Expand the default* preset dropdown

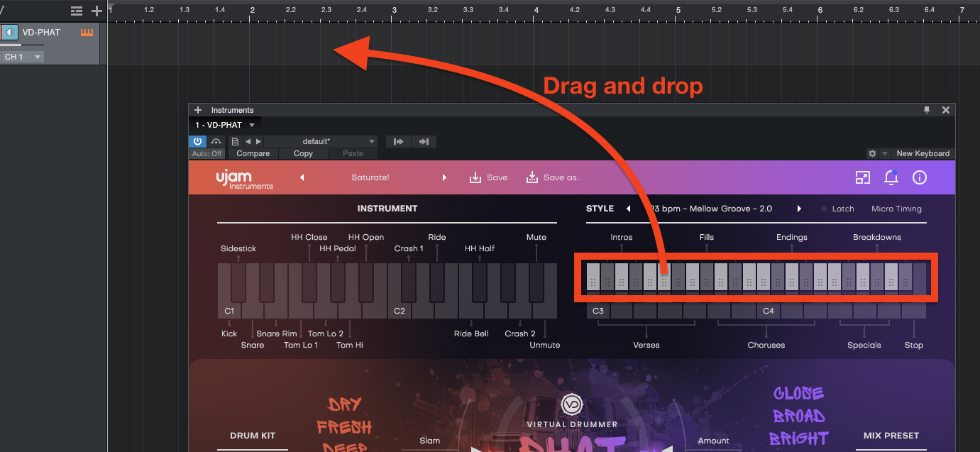(x=371, y=141)
